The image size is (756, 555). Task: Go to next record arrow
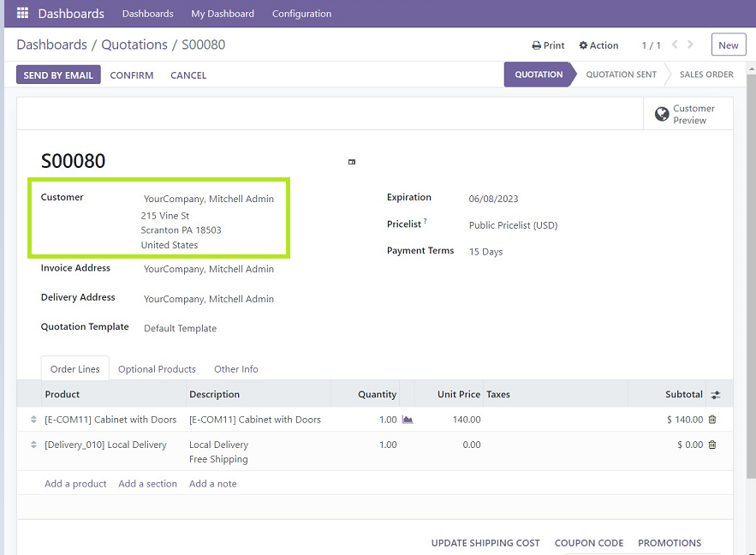tap(690, 45)
